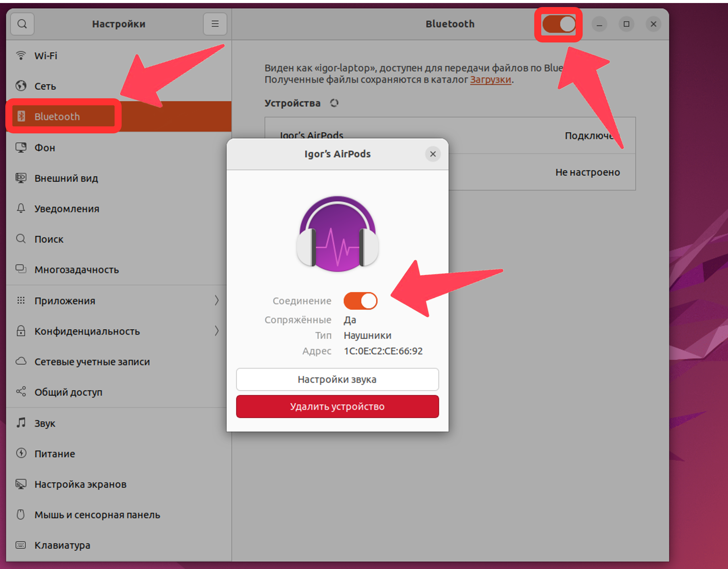This screenshot has width=728, height=569.
Task: Click the lock icon for Конфиденциальность
Action: [x=21, y=331]
